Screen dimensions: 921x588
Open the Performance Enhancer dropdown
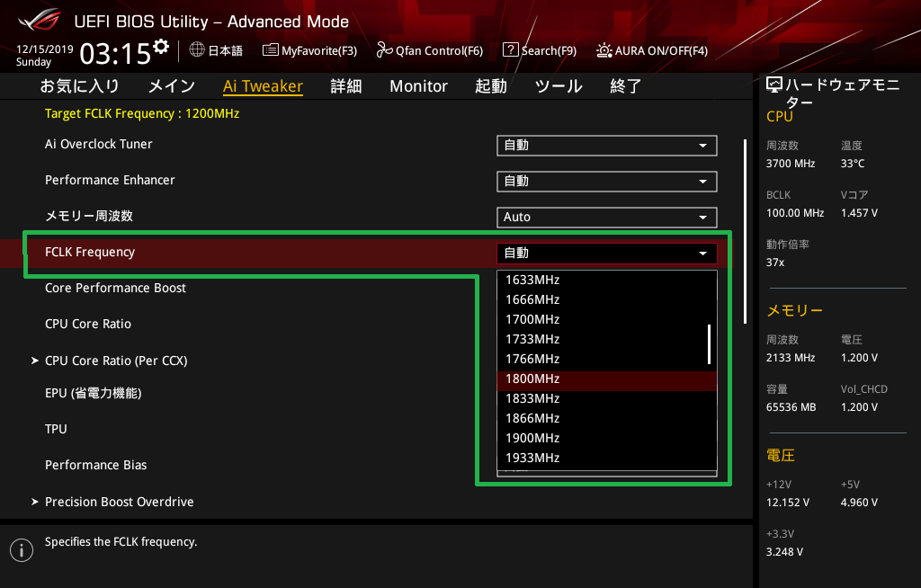pos(607,182)
